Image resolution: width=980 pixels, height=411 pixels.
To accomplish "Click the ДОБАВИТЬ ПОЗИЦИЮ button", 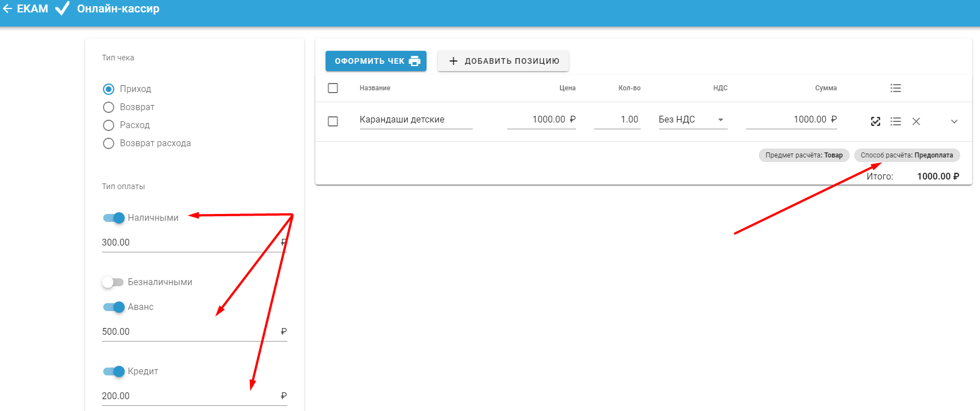I will (x=503, y=61).
